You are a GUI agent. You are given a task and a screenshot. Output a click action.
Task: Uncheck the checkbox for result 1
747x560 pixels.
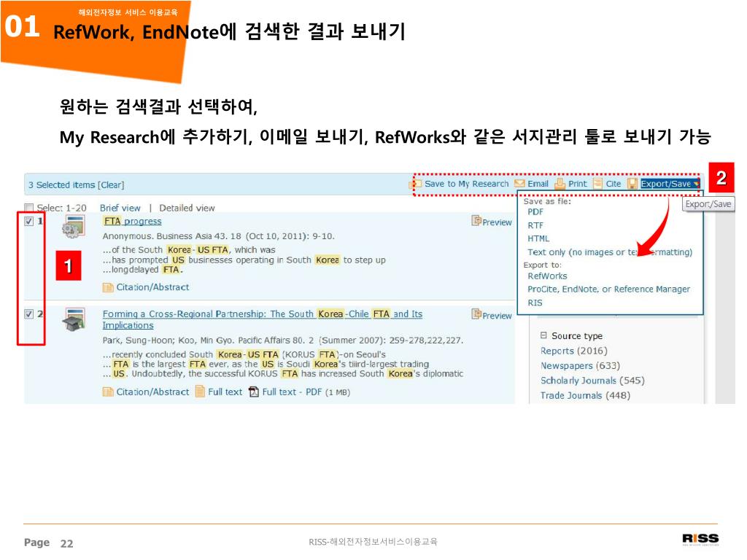click(29, 221)
